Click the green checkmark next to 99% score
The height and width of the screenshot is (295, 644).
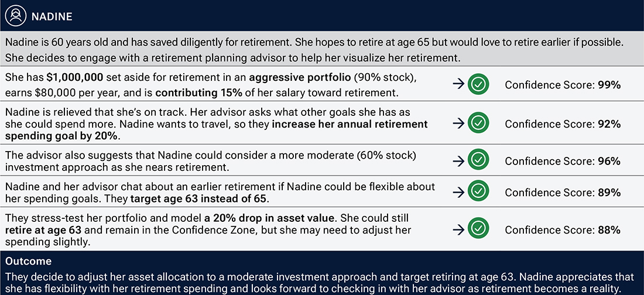(x=479, y=85)
